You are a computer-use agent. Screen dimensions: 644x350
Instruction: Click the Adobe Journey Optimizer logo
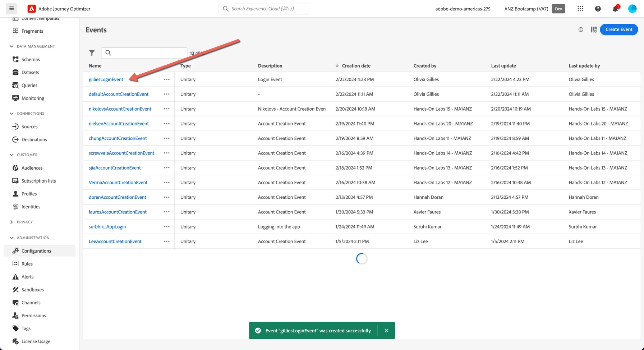pyautogui.click(x=32, y=9)
